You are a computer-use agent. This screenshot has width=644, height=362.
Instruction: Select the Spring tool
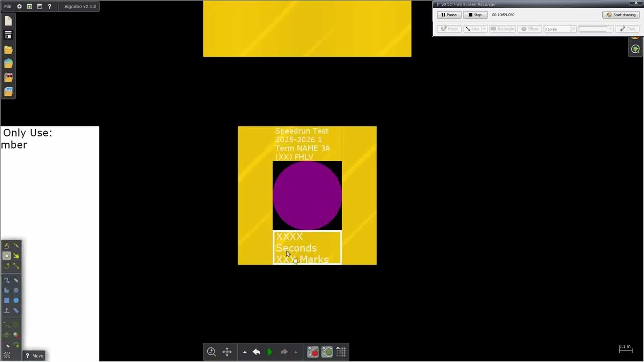(x=7, y=325)
